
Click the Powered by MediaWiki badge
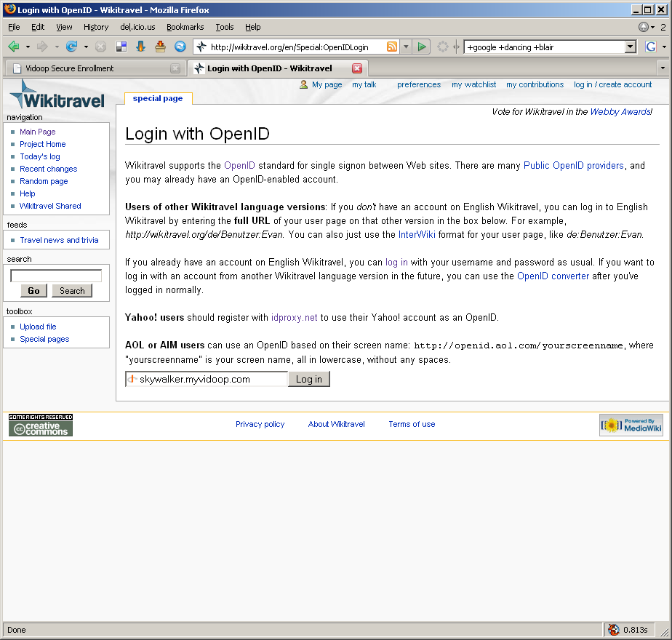pos(631,425)
